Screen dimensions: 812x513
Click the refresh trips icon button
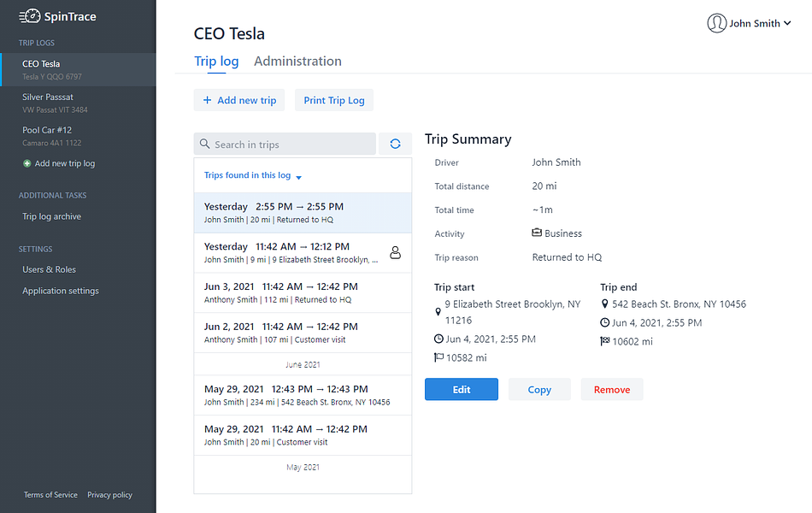(x=395, y=144)
